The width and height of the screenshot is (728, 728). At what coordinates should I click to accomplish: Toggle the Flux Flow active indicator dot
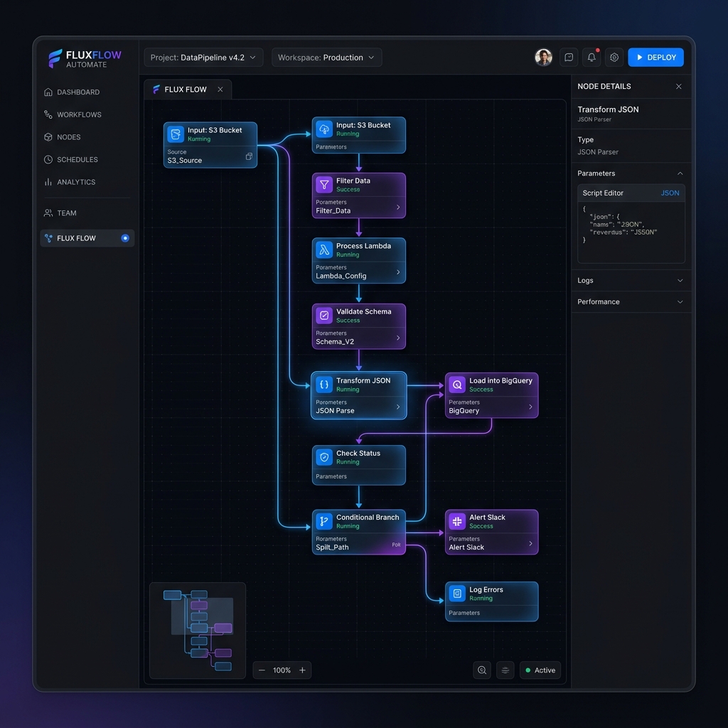click(x=125, y=238)
